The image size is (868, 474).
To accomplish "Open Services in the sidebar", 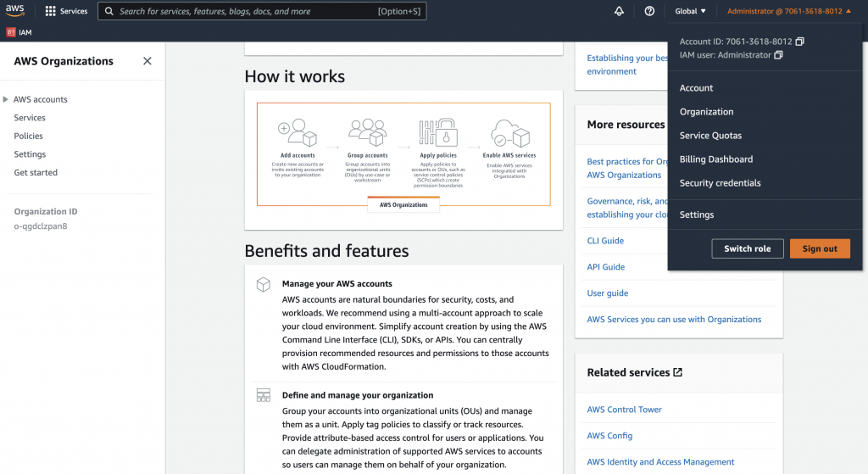I will coord(30,117).
